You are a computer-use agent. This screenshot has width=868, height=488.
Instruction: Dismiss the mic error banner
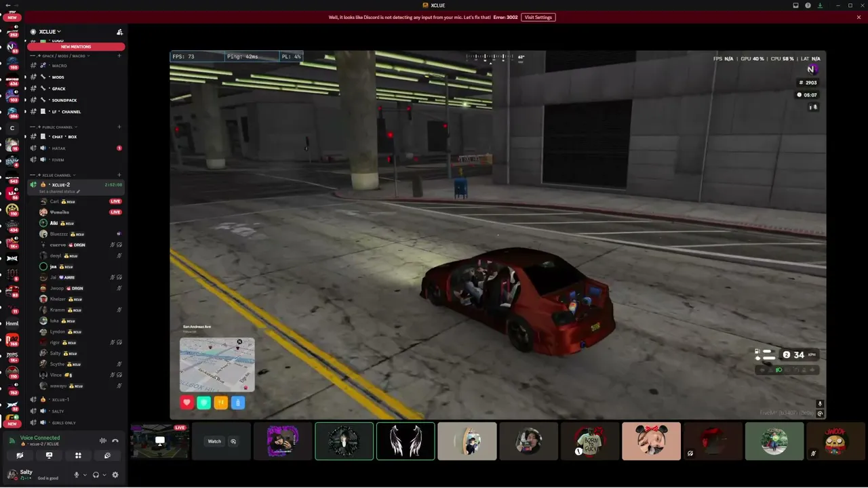point(859,17)
